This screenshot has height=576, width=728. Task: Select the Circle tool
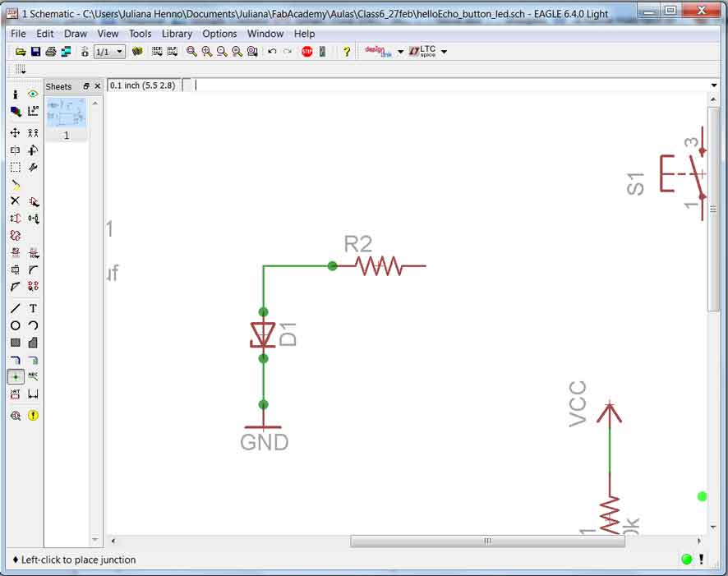pyautogui.click(x=16, y=325)
